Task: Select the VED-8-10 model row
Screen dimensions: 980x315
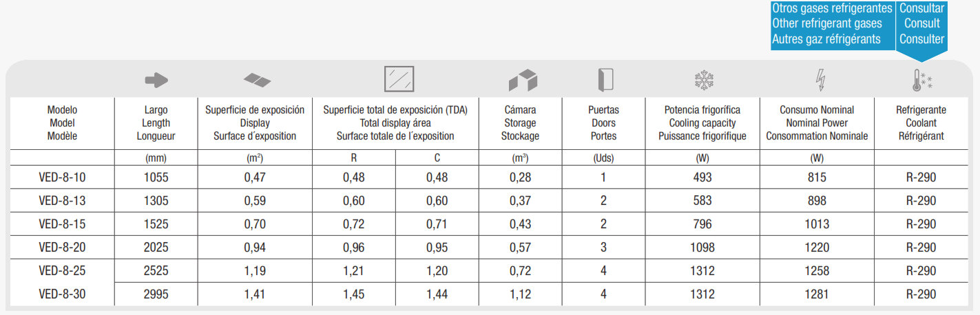Action: tap(490, 177)
